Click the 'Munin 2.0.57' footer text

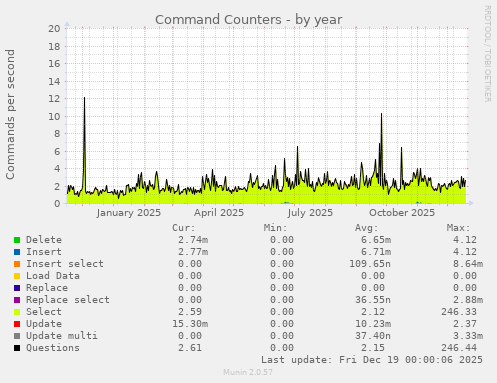(x=248, y=372)
